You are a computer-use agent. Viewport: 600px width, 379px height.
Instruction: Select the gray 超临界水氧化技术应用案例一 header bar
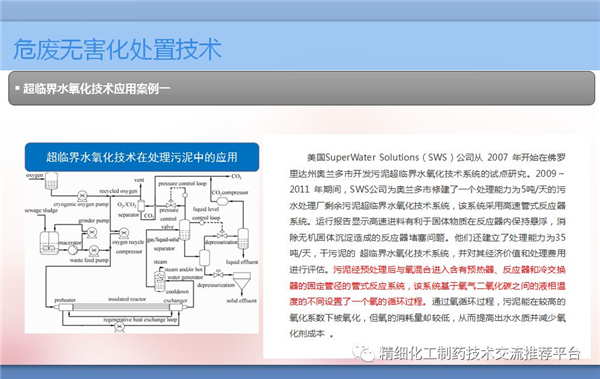[x=302, y=88]
